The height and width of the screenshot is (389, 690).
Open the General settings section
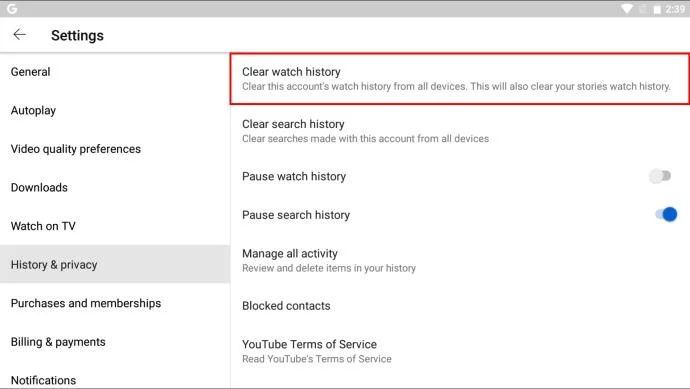(115, 72)
